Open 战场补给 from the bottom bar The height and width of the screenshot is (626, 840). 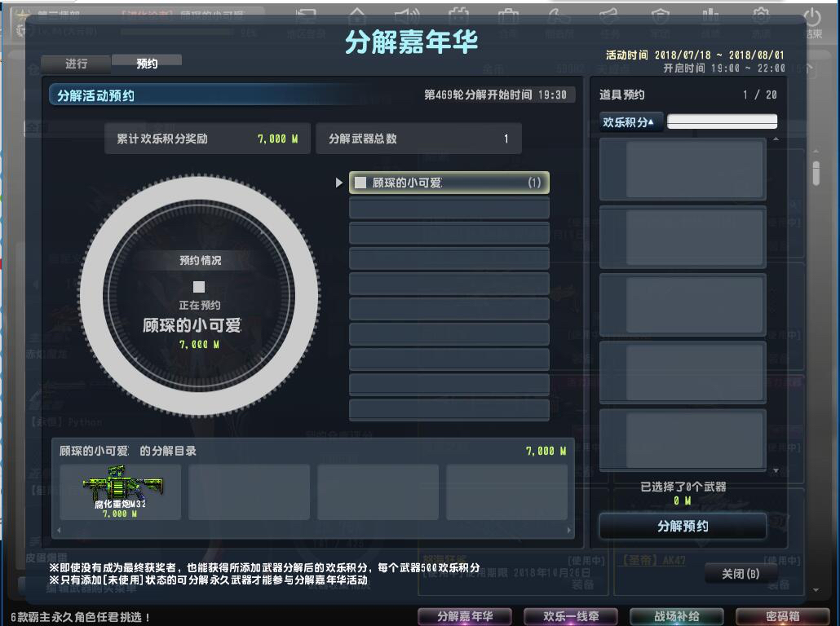pyautogui.click(x=677, y=616)
